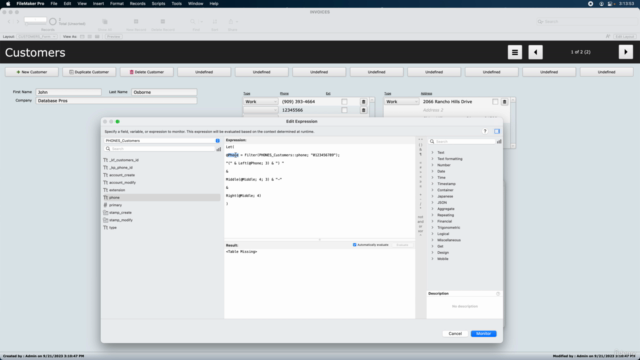Switch to list view icon in View As
Viewport: 640px width, 360px height.
tap(90, 37)
